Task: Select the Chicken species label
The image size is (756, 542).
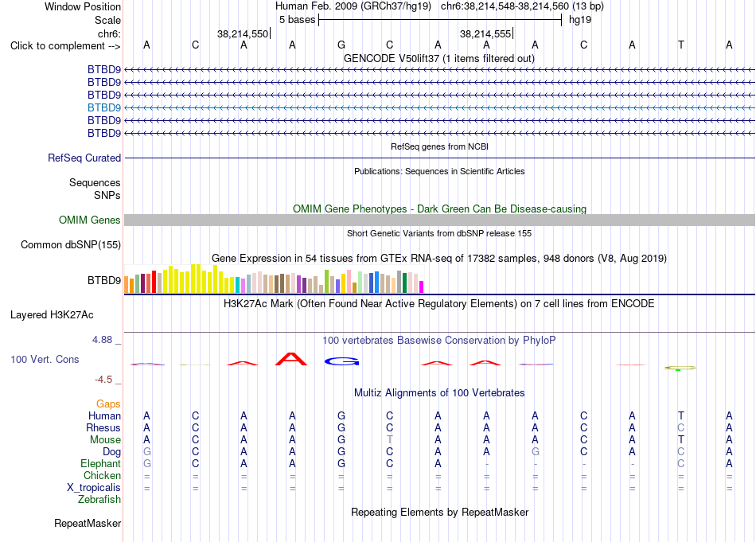Action: pyautogui.click(x=102, y=475)
